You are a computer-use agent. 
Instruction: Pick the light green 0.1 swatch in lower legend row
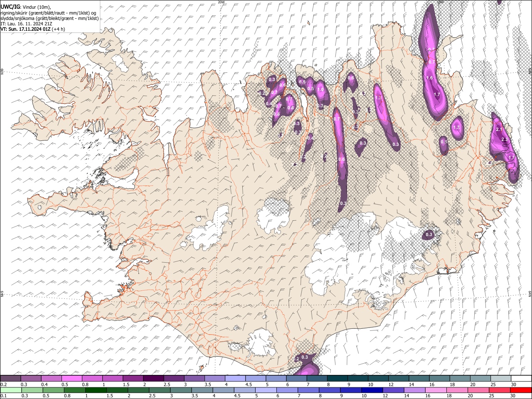pyautogui.click(x=10, y=390)
